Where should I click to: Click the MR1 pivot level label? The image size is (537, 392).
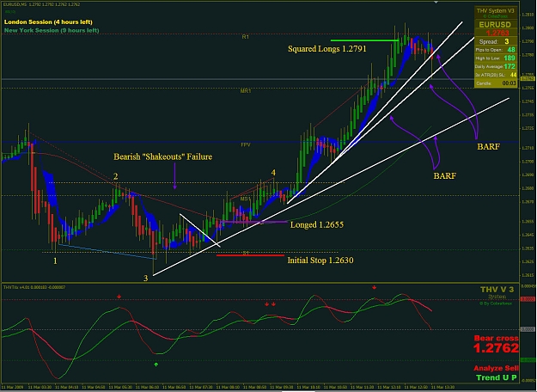tap(246, 91)
